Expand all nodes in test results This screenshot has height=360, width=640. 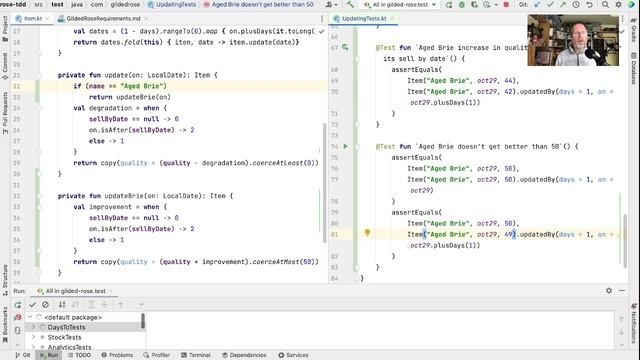91,304
